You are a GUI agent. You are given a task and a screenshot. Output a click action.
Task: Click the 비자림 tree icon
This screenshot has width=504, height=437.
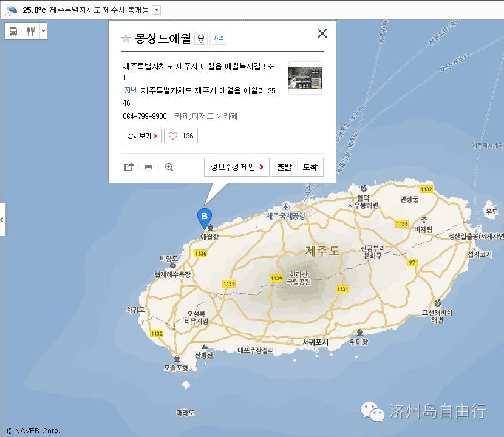424,220
